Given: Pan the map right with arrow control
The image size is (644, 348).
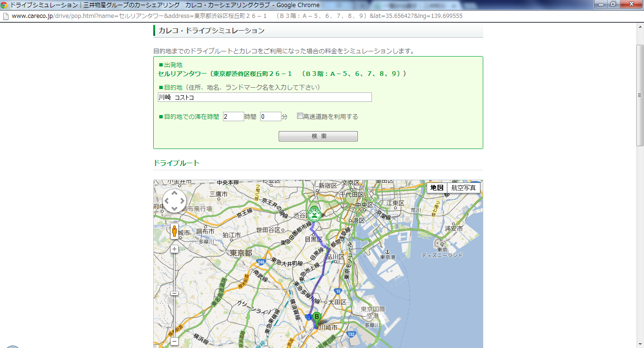Looking at the screenshot, I should pyautogui.click(x=182, y=201).
